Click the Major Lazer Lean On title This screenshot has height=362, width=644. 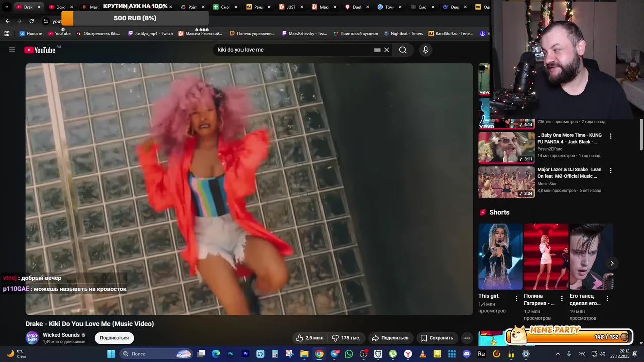click(x=570, y=173)
